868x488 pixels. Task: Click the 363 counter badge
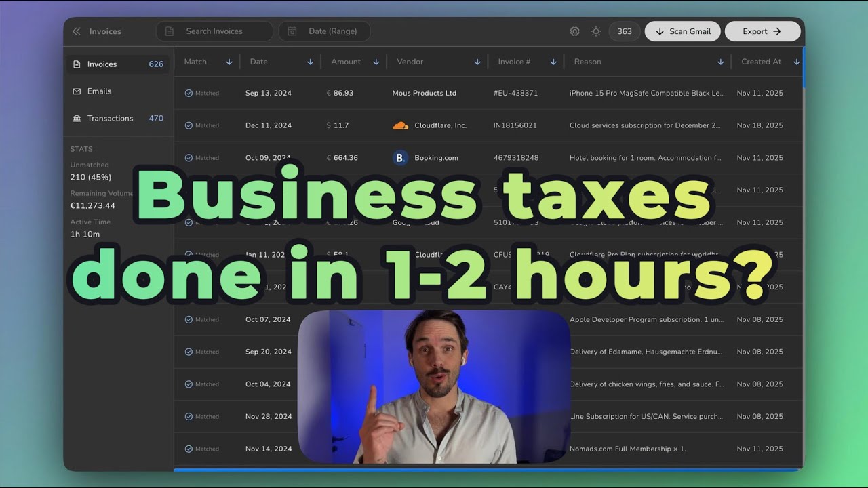(625, 31)
